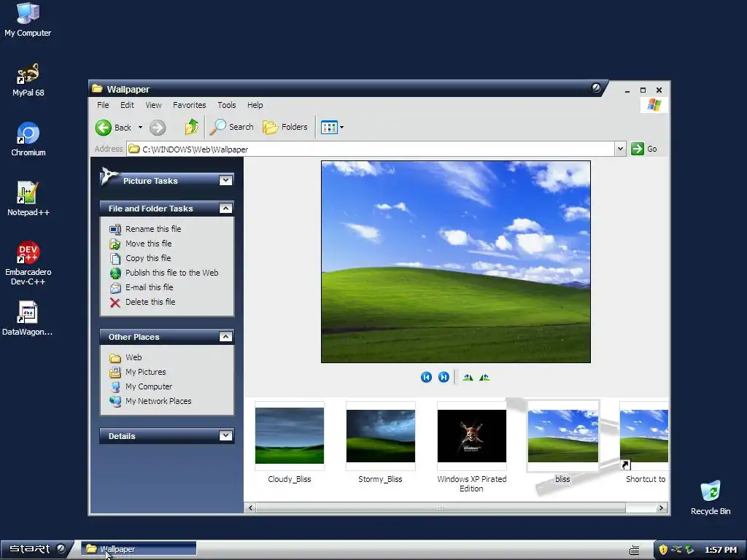
Task: Open the File menu
Action: (x=103, y=105)
